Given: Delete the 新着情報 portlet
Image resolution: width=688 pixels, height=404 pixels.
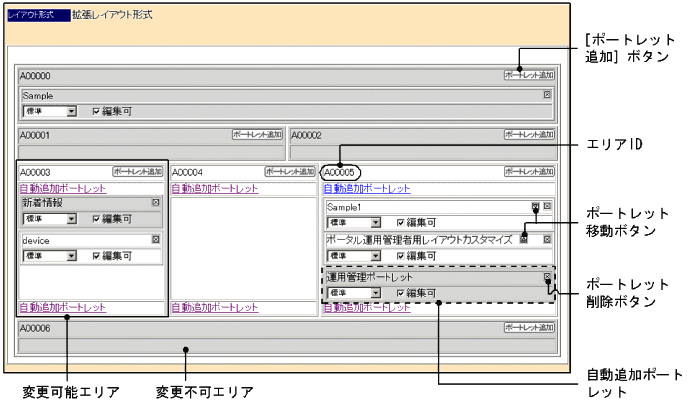Looking at the screenshot, I should tap(156, 202).
